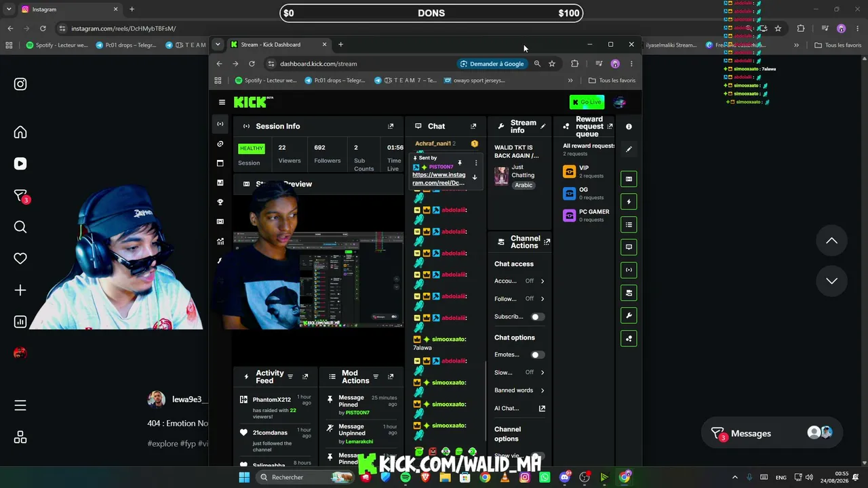
Task: Open the pinned Instagram reel link
Action: pyautogui.click(x=439, y=179)
